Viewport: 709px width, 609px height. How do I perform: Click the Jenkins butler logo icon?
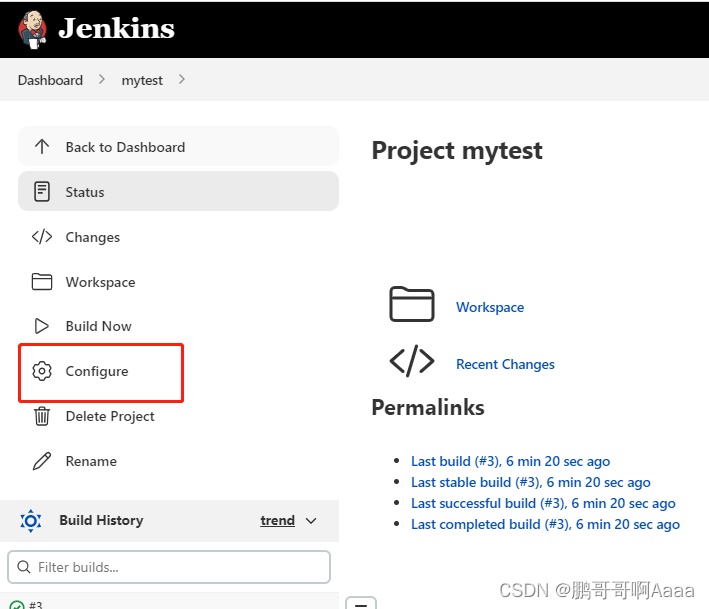32,29
